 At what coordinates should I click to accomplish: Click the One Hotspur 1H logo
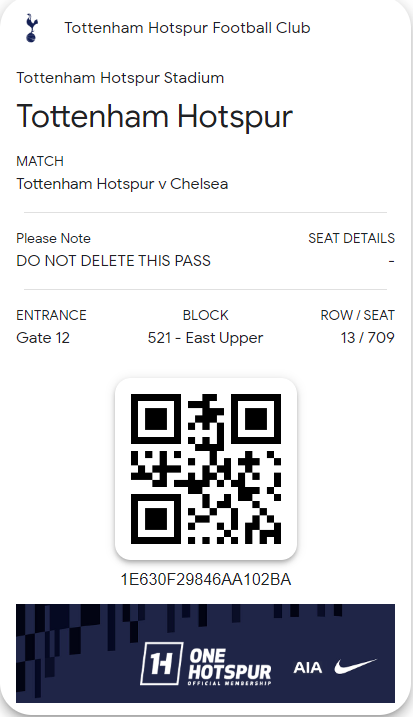[x=161, y=663]
